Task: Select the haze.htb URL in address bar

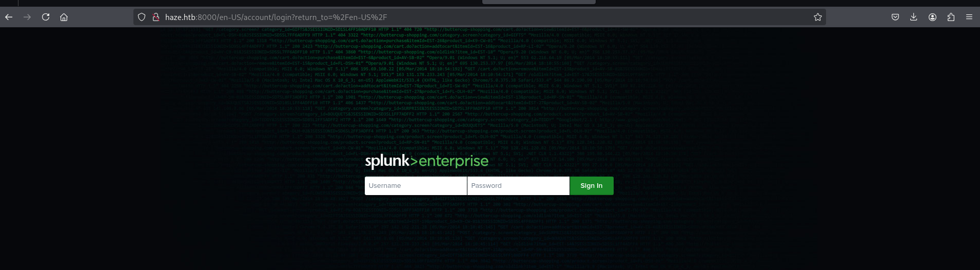Action: click(276, 17)
